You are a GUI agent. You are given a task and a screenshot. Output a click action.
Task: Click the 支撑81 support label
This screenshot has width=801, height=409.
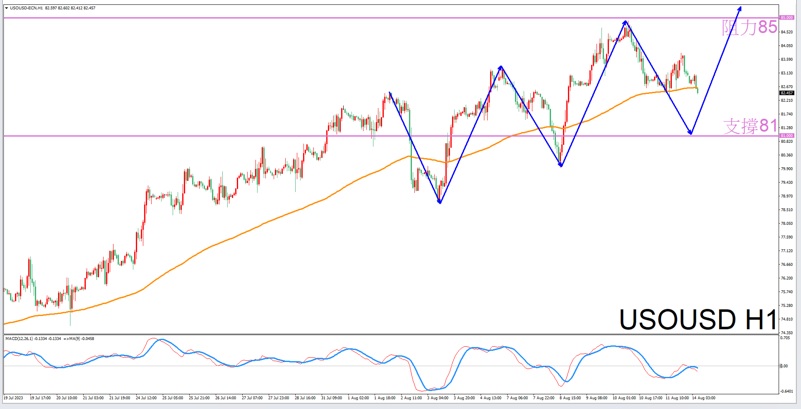750,126
